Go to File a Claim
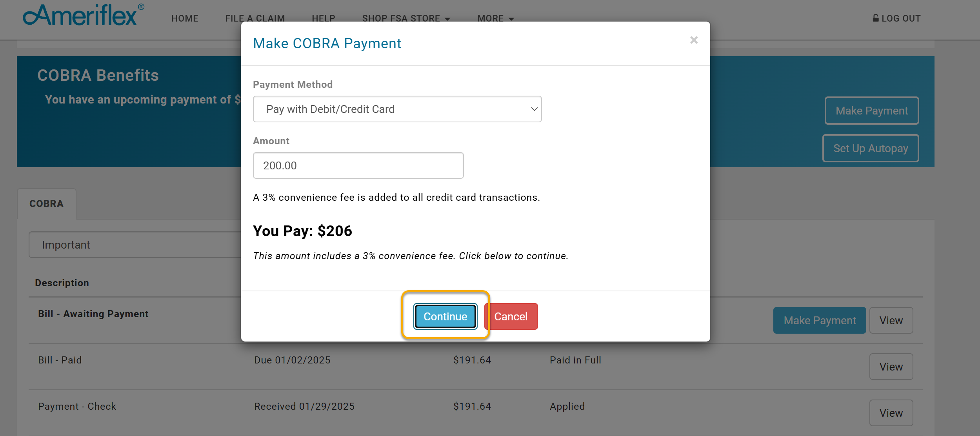The width and height of the screenshot is (980, 436). 255,18
